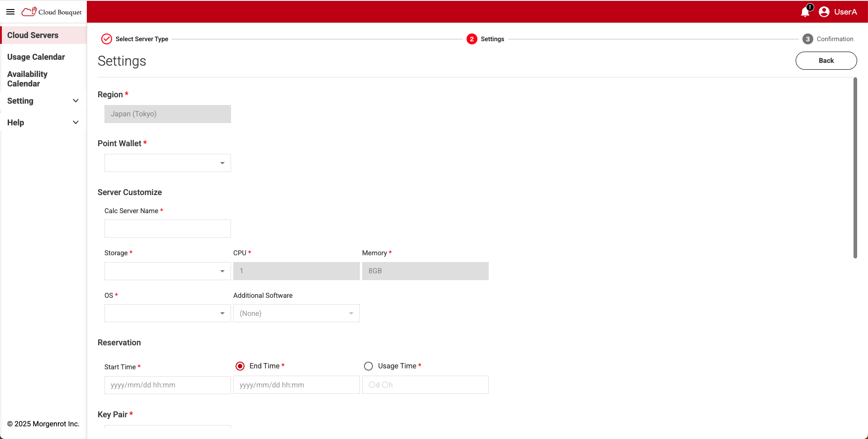Click the Calc Server Name input field

click(167, 228)
